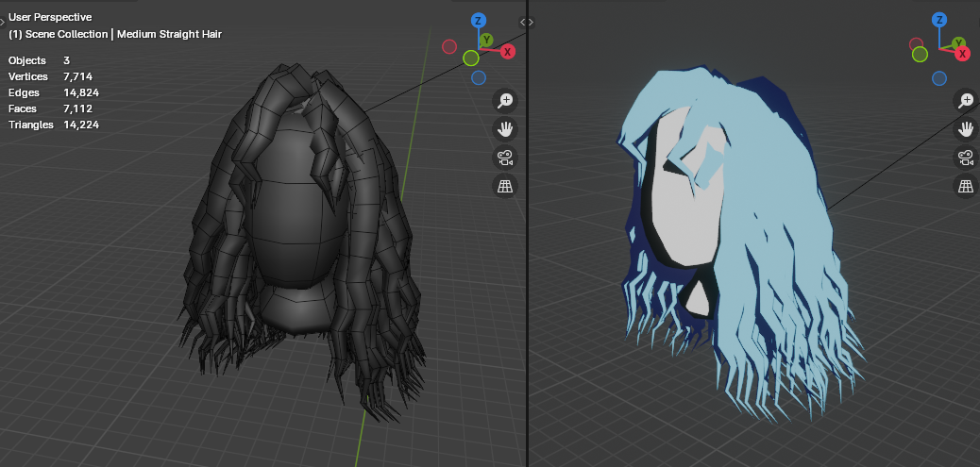
Task: Click the Y axis gizmo label in right viewport
Action: [x=958, y=43]
